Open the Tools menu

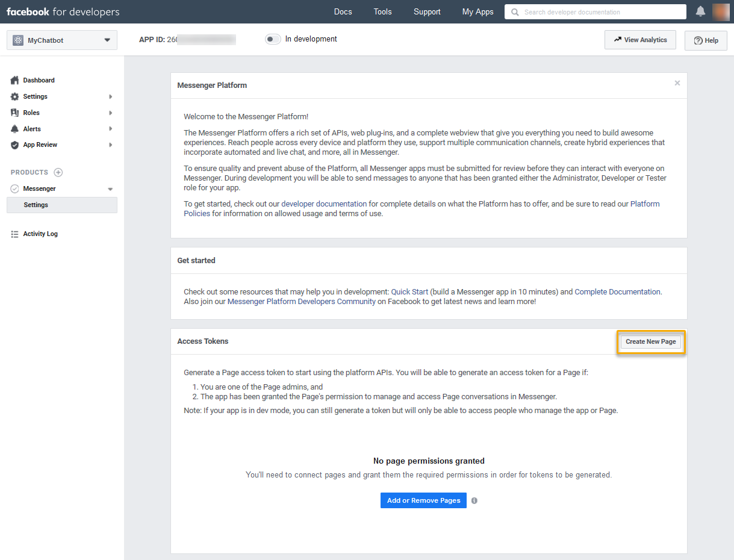382,11
